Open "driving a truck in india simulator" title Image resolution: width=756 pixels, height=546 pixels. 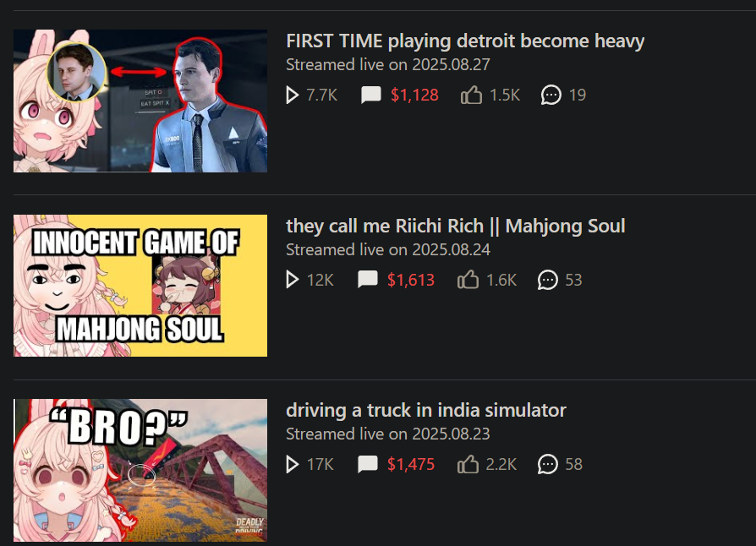(425, 410)
